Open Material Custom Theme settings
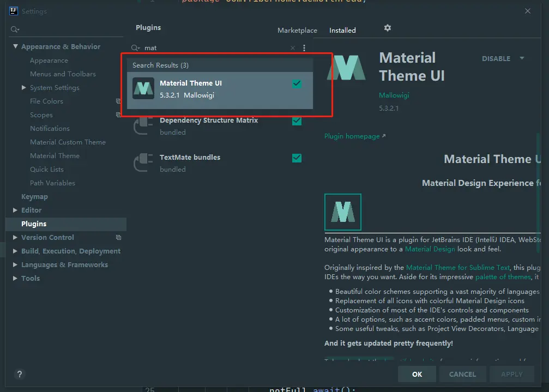The width and height of the screenshot is (549, 392). 68,142
